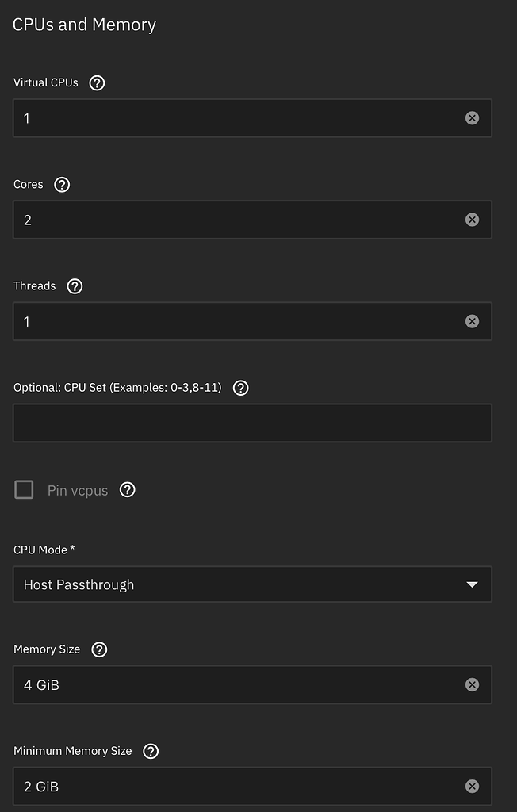The height and width of the screenshot is (812, 517).
Task: Click the empty CPU Set input field
Action: pyautogui.click(x=252, y=423)
